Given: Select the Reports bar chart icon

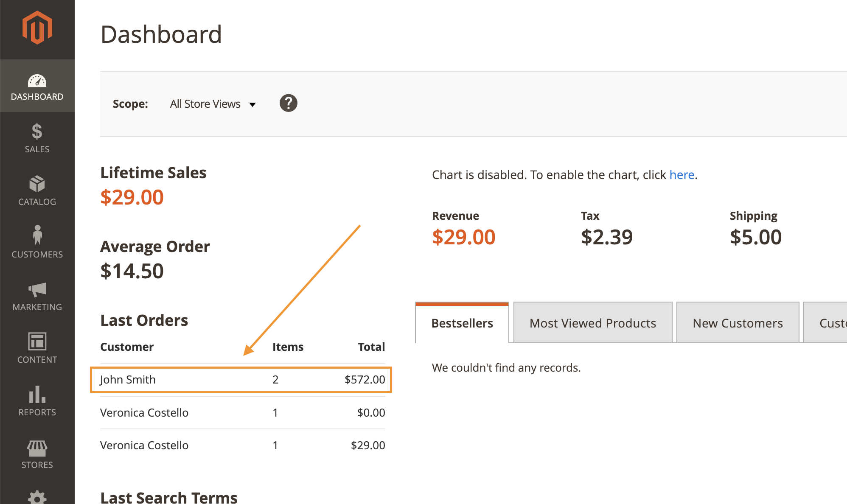Looking at the screenshot, I should pos(37,395).
